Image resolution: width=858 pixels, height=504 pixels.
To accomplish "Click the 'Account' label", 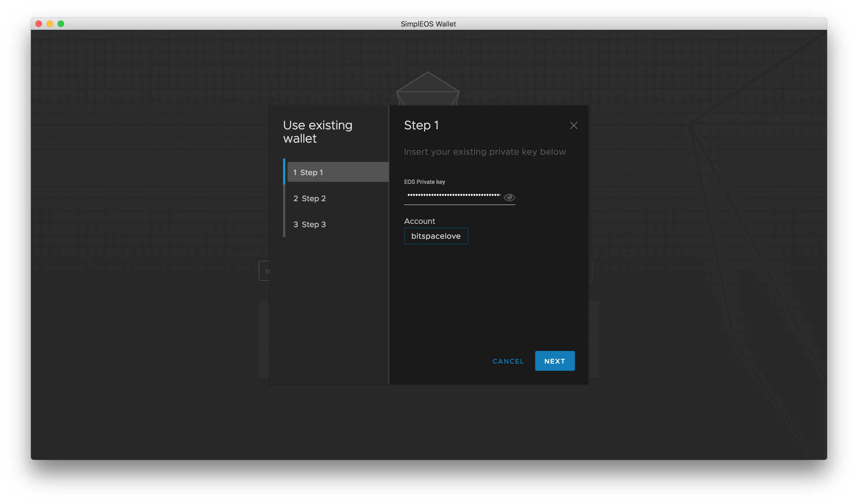I will coord(420,221).
